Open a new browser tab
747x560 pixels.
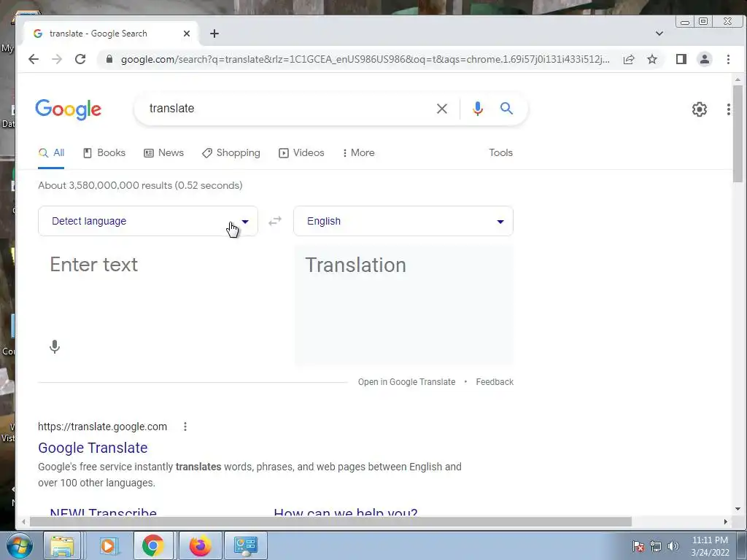click(x=214, y=34)
